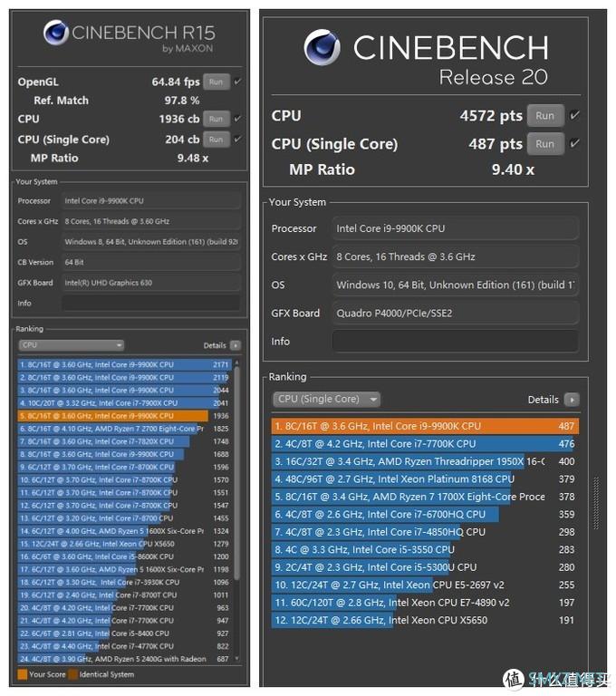Select R15 rank 6 AMD Ryzen 7 2700 row
The width and height of the screenshot is (616, 696).
(125, 429)
